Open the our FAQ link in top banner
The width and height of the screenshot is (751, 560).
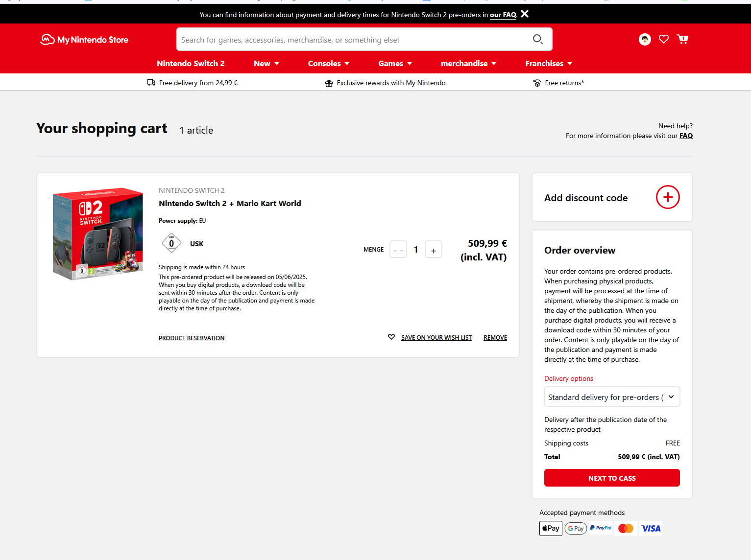click(503, 15)
